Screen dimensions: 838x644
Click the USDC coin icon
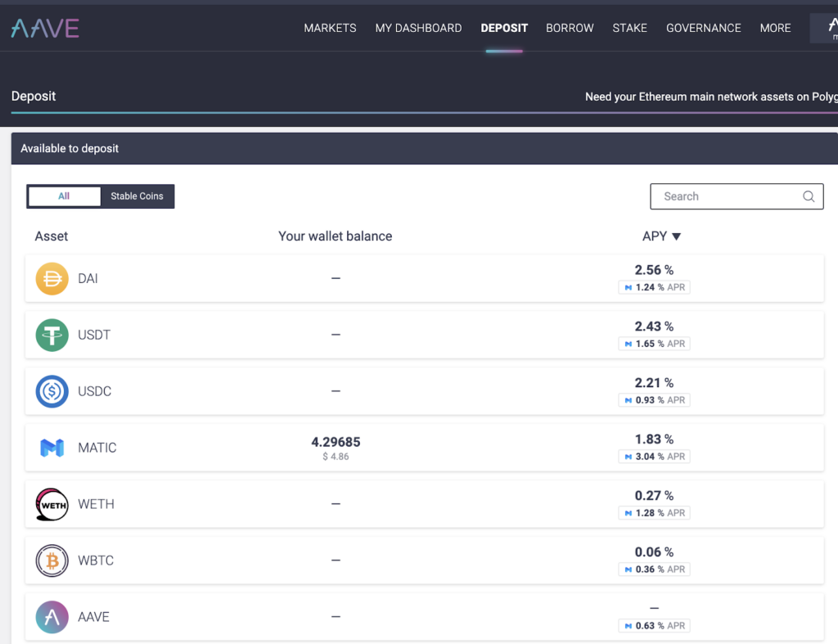(52, 391)
